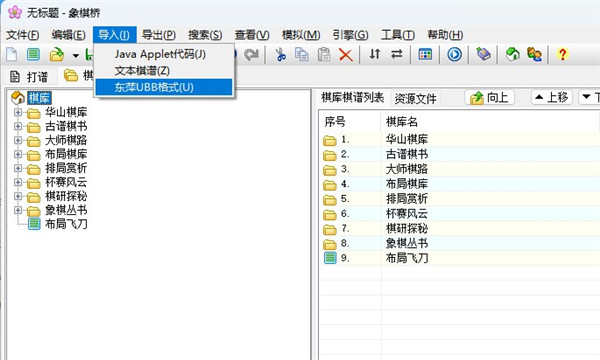The width and height of the screenshot is (600, 360).
Task: Open the 帮助(H) menu
Action: click(445, 35)
